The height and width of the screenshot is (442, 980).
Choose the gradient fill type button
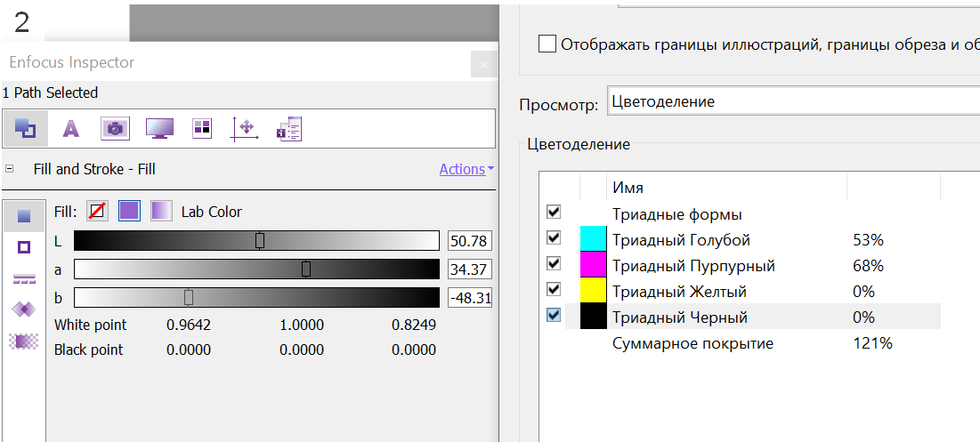(161, 211)
